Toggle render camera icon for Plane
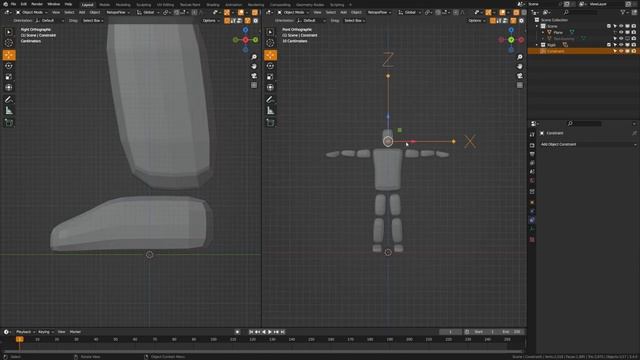 coord(633,32)
